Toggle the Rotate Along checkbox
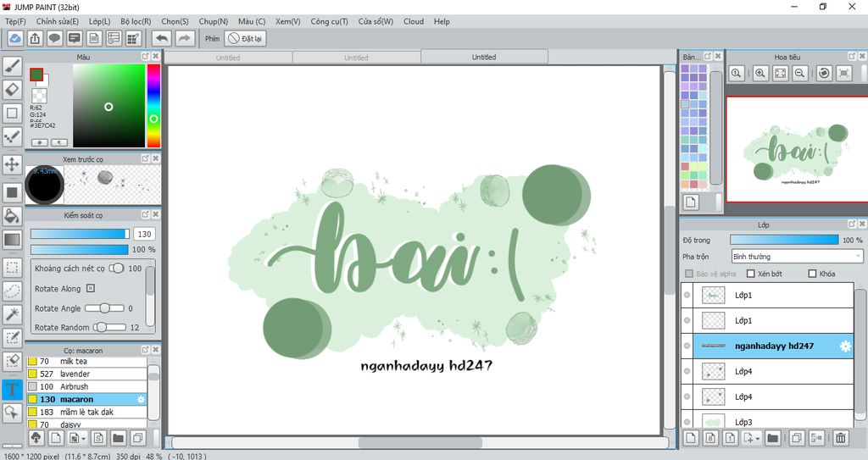The height and width of the screenshot is (460, 868). [91, 288]
